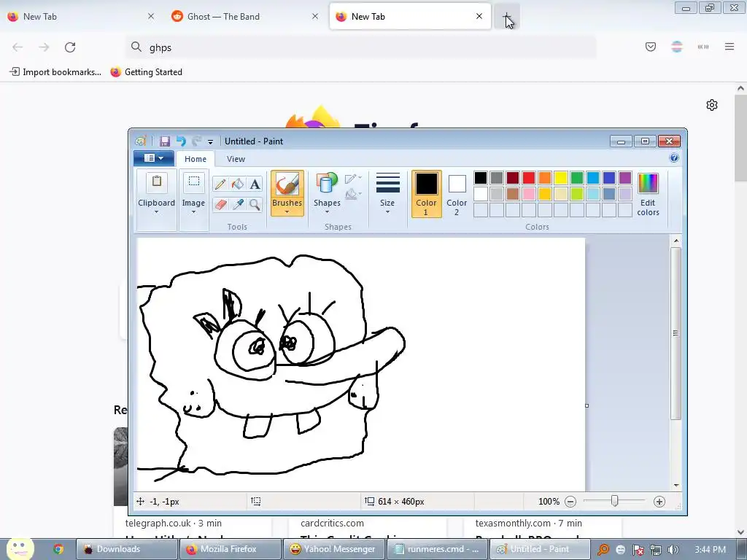Select Color 2 background box
747x560 pixels.
click(x=457, y=194)
